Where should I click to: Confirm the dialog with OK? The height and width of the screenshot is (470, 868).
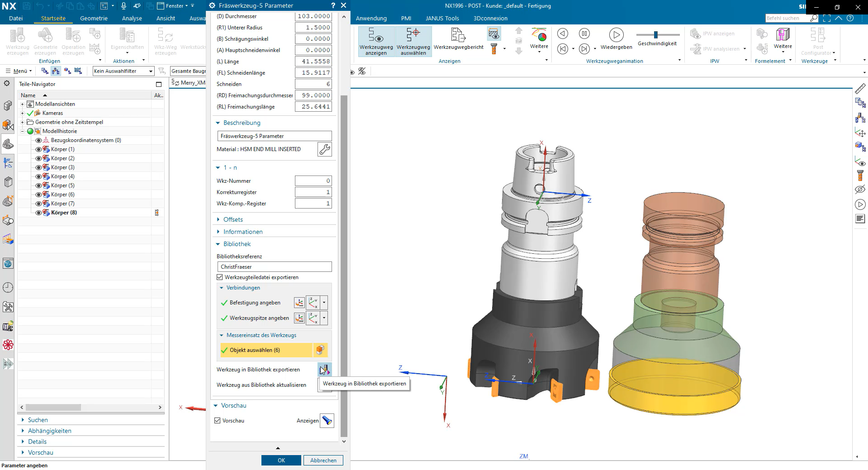281,460
